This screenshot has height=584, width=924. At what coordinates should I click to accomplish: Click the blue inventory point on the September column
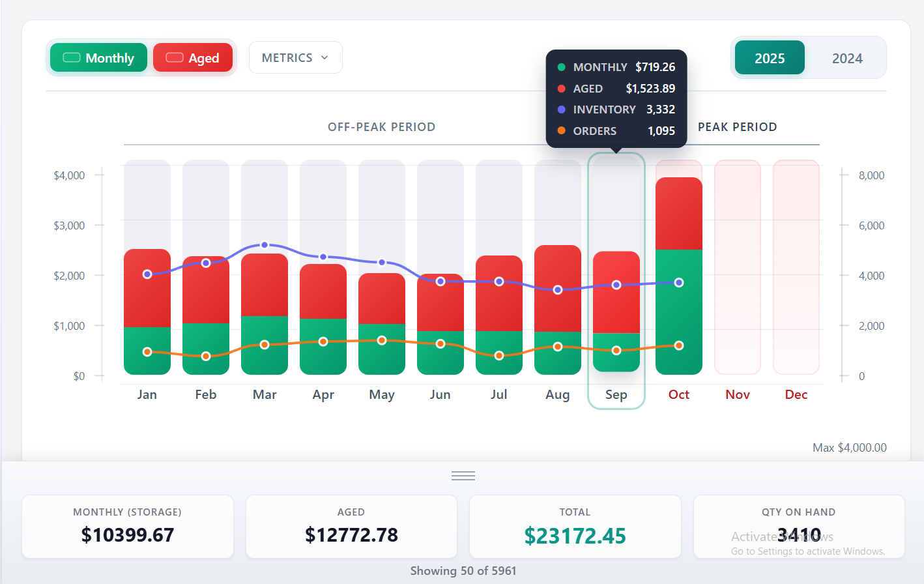pyautogui.click(x=616, y=284)
